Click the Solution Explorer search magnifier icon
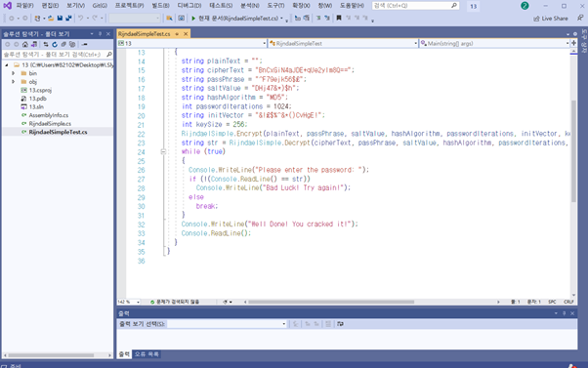This screenshot has height=368, width=588. pyautogui.click(x=109, y=55)
